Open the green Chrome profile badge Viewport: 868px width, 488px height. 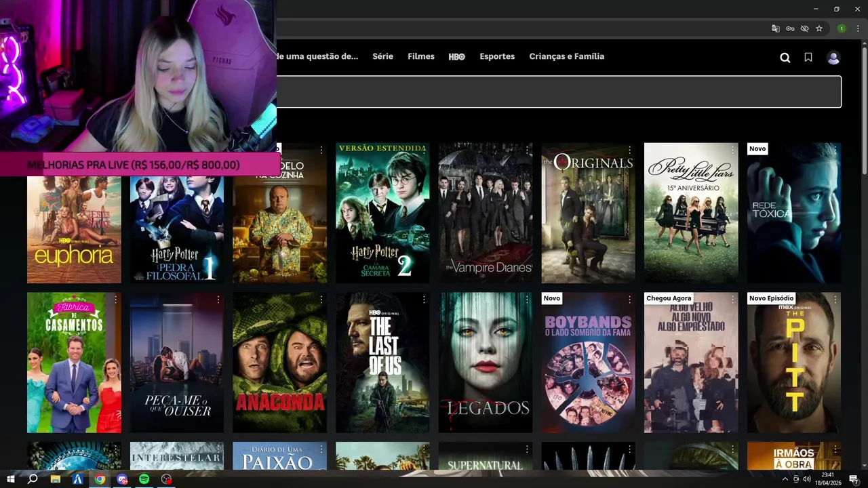(x=842, y=28)
